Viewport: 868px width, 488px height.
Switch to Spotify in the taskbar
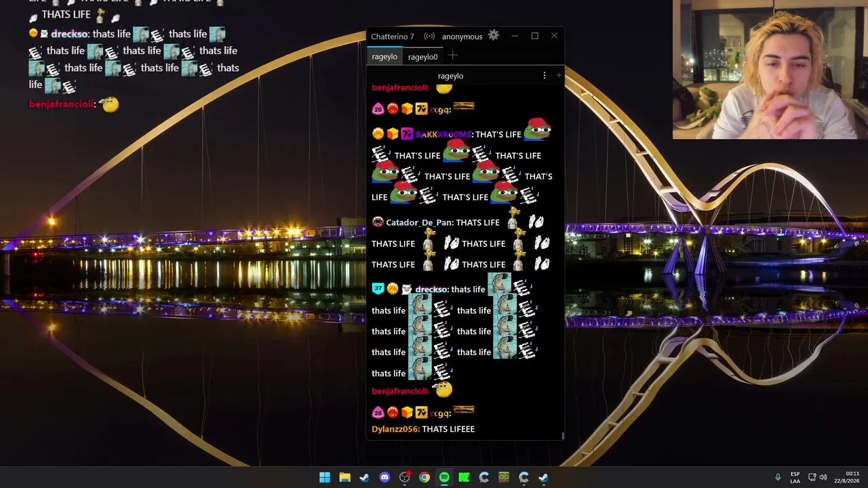tap(444, 477)
